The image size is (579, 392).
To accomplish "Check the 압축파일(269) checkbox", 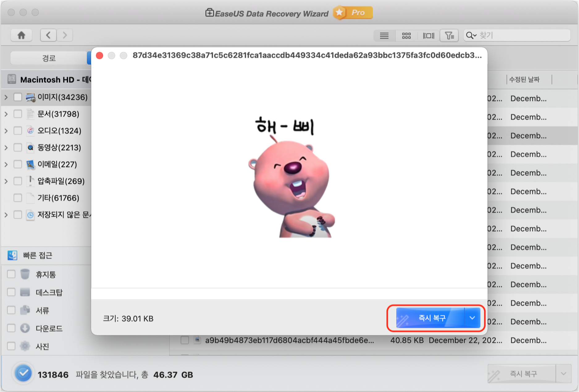I will [x=18, y=181].
